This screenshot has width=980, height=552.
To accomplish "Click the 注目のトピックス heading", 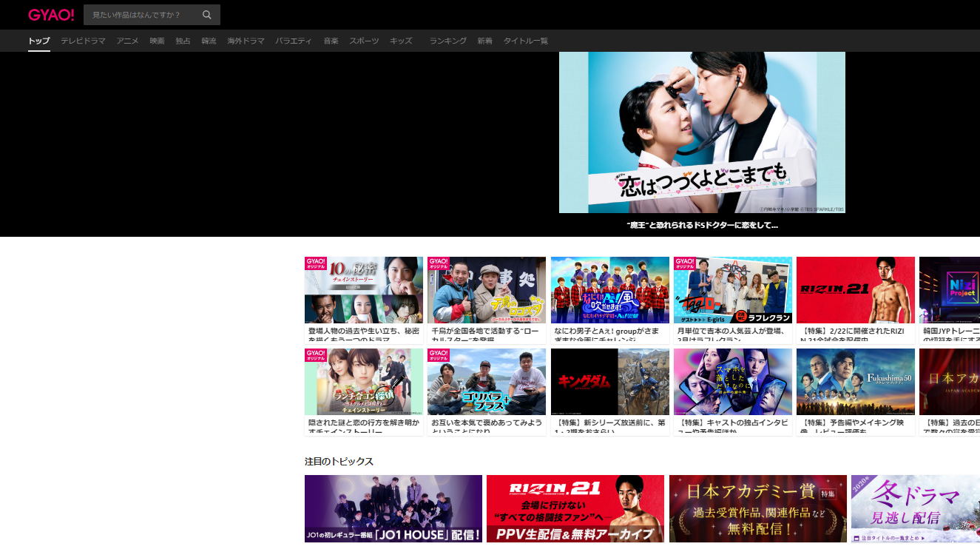I will tap(339, 461).
